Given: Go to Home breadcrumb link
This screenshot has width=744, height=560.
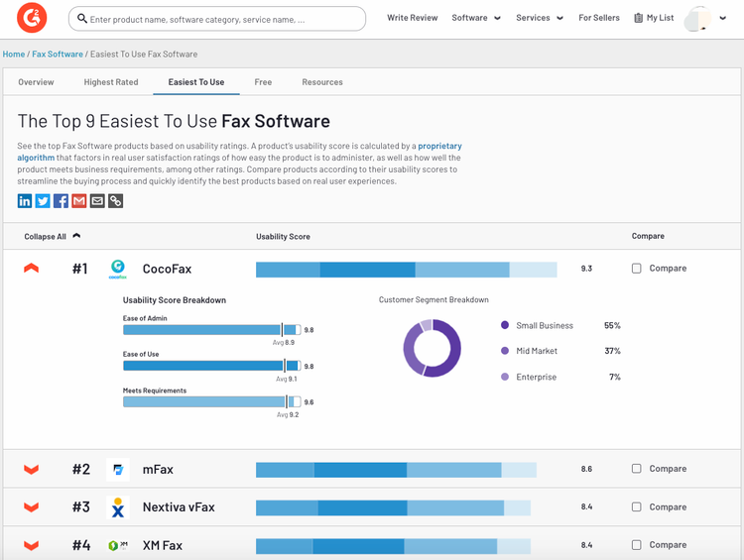Looking at the screenshot, I should click(14, 55).
